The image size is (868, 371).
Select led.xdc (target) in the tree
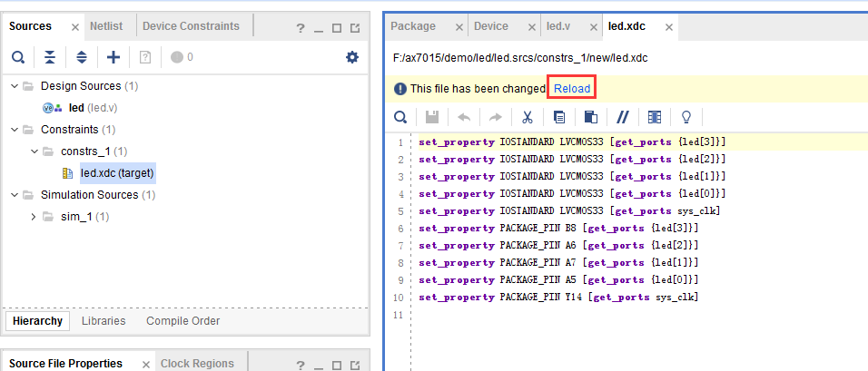(x=117, y=173)
